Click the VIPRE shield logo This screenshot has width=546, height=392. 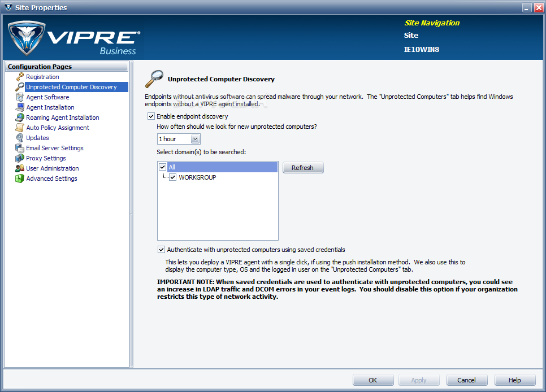(27, 38)
